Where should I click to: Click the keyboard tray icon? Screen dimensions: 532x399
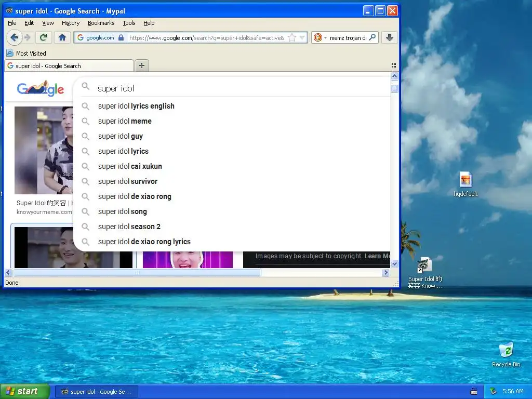(x=474, y=392)
